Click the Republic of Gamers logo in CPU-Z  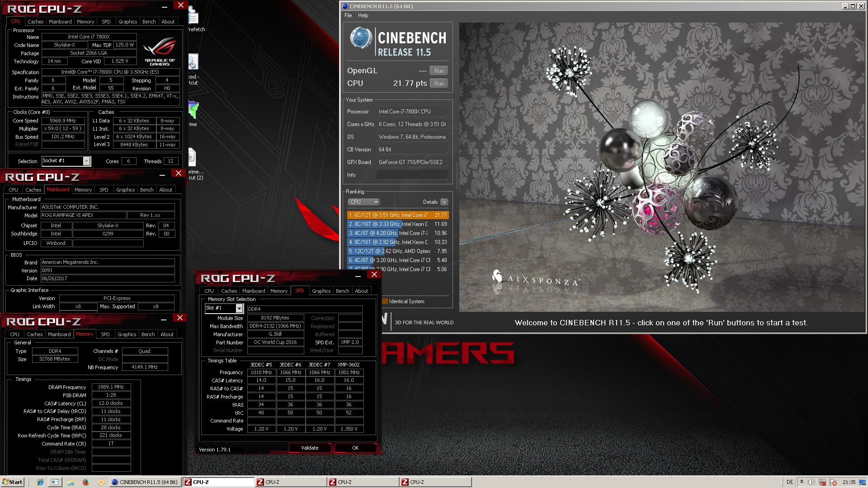click(x=160, y=52)
